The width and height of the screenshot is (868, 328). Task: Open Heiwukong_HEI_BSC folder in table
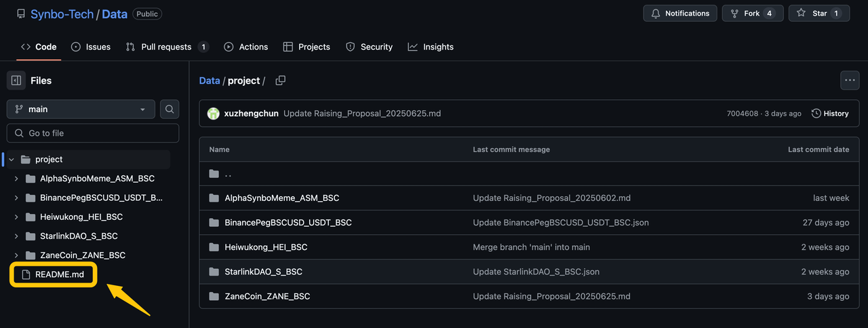tap(266, 247)
